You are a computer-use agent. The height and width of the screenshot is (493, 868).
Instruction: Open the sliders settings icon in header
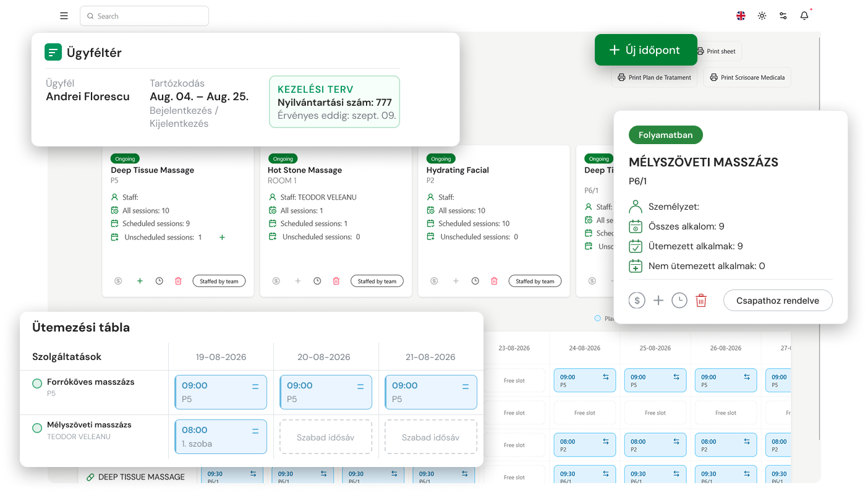pyautogui.click(x=783, y=16)
